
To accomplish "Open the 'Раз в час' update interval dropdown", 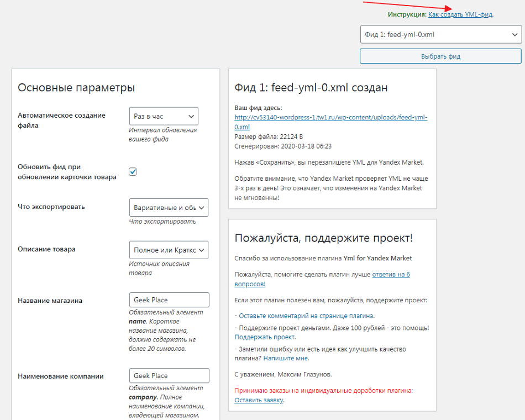I will [x=163, y=117].
